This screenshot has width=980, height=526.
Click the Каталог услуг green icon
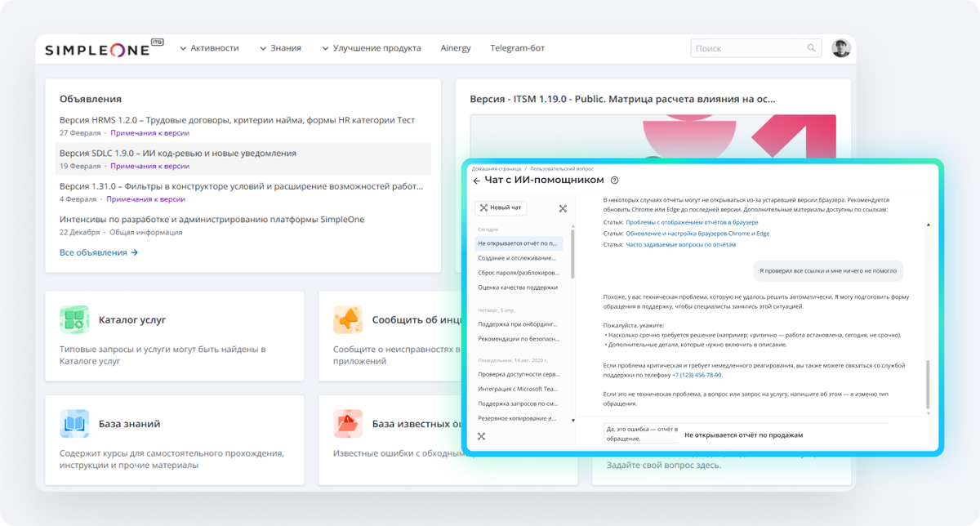74,320
